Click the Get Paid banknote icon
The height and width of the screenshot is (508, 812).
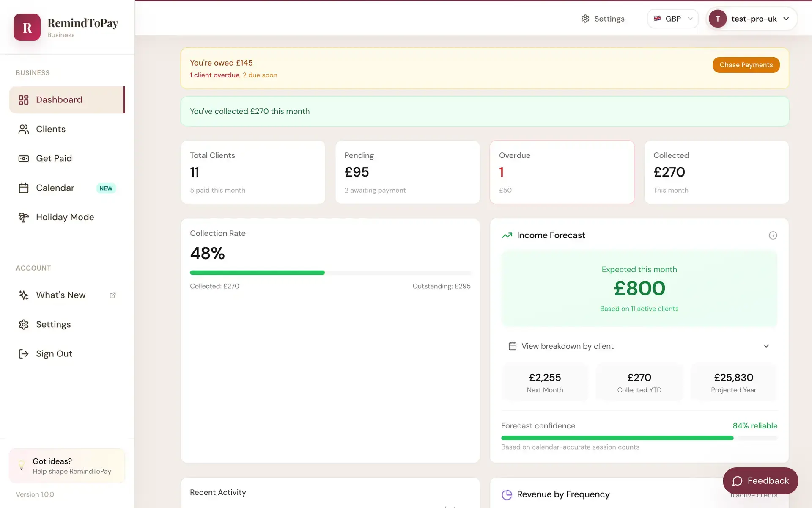pos(24,158)
